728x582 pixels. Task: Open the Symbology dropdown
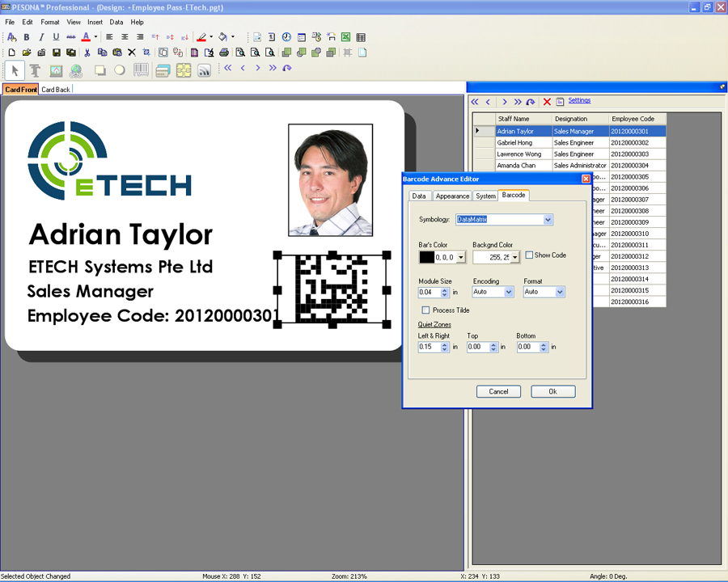tap(548, 220)
